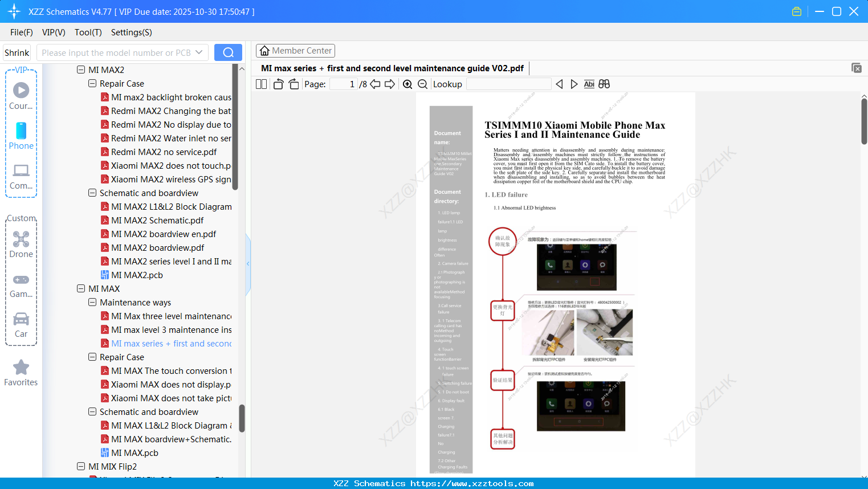The image size is (868, 489).
Task: Open the Tool(T) menu
Action: [88, 32]
